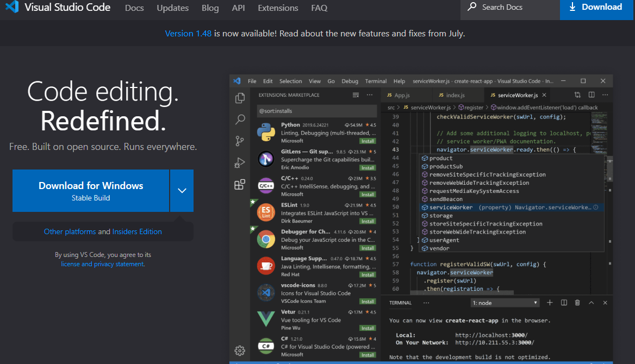Go to Blog in navigation

210,8
